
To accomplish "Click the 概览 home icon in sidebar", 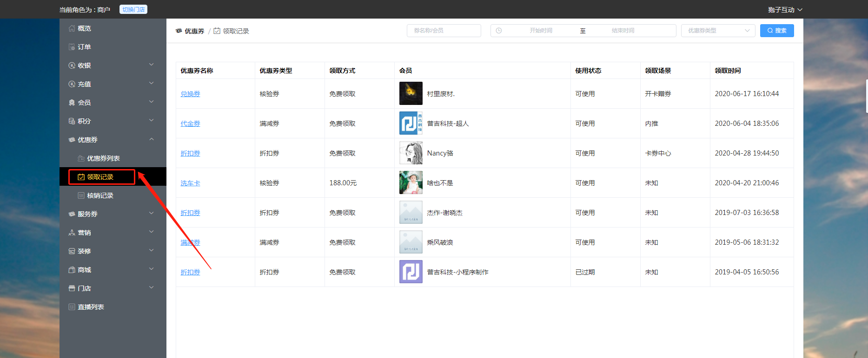I will tap(72, 28).
